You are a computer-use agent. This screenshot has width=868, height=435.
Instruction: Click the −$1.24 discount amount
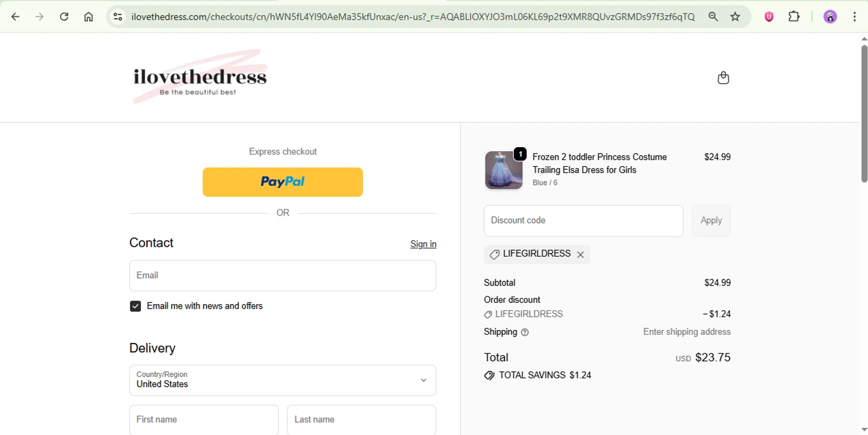[717, 315]
